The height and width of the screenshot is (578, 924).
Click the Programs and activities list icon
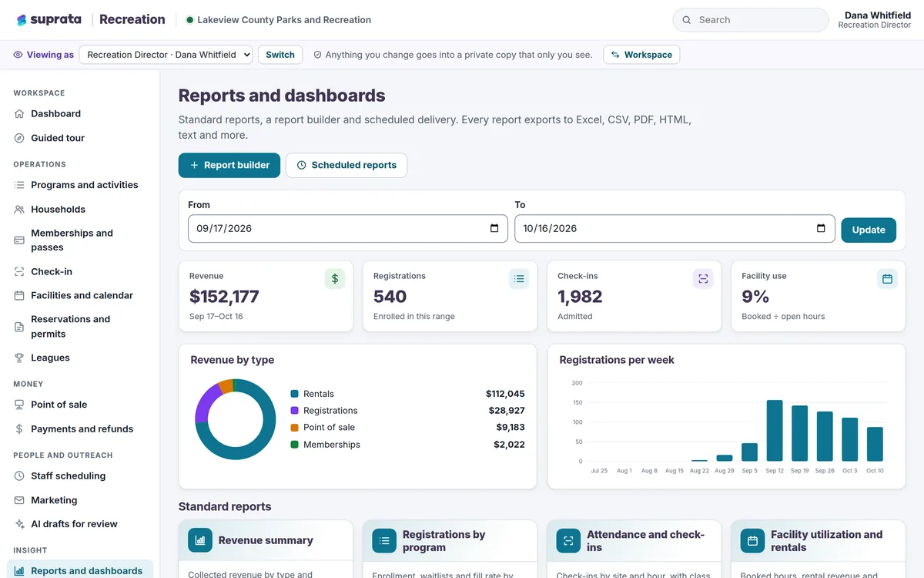pos(19,185)
